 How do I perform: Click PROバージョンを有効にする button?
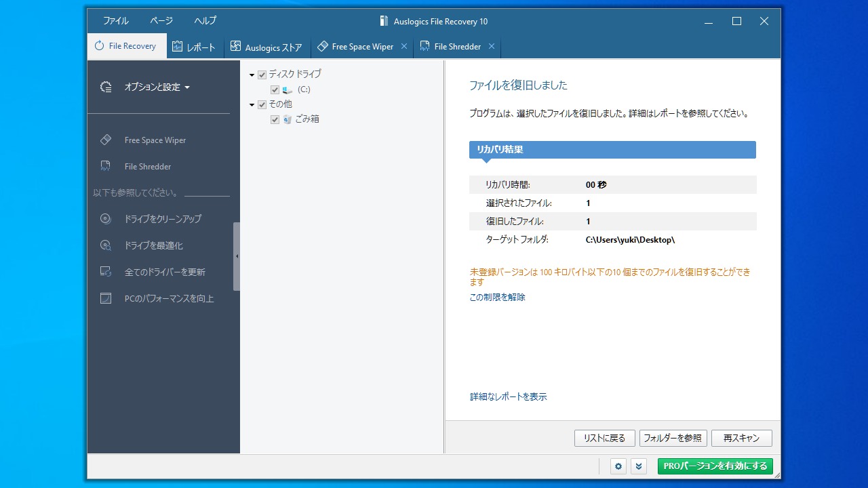(x=715, y=466)
